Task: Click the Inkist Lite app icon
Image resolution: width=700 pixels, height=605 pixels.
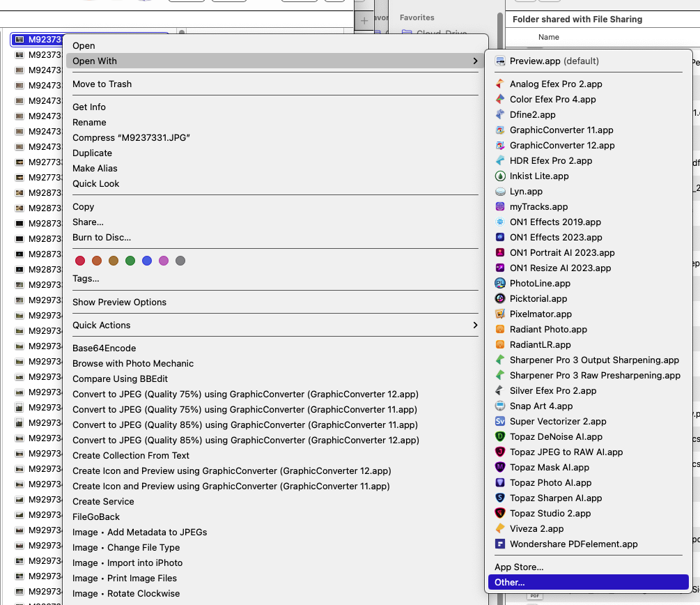Action: tap(500, 176)
